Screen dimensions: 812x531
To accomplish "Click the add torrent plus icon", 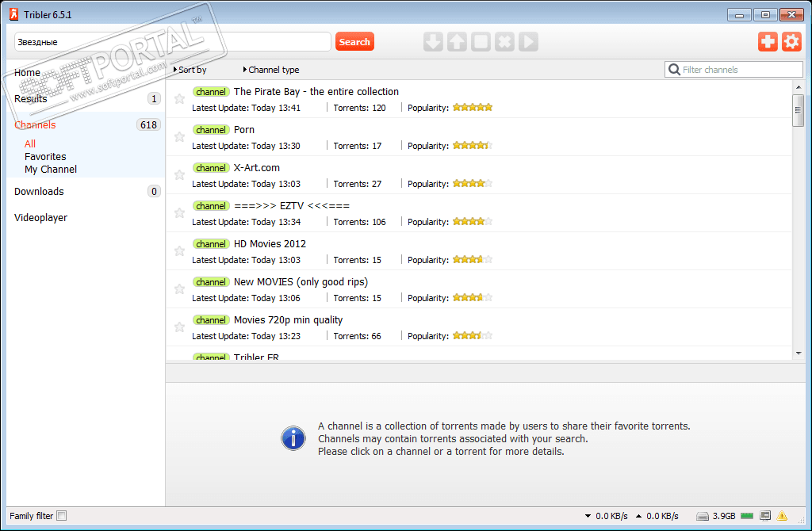I will click(768, 41).
